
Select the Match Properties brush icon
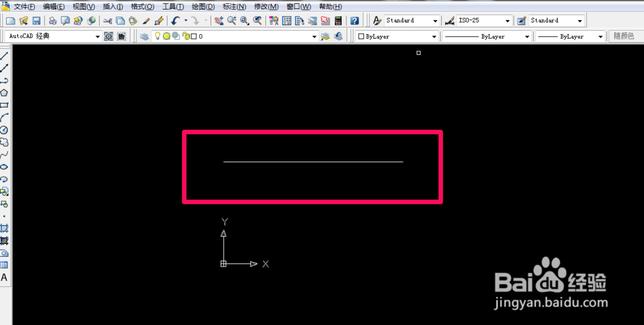147,21
